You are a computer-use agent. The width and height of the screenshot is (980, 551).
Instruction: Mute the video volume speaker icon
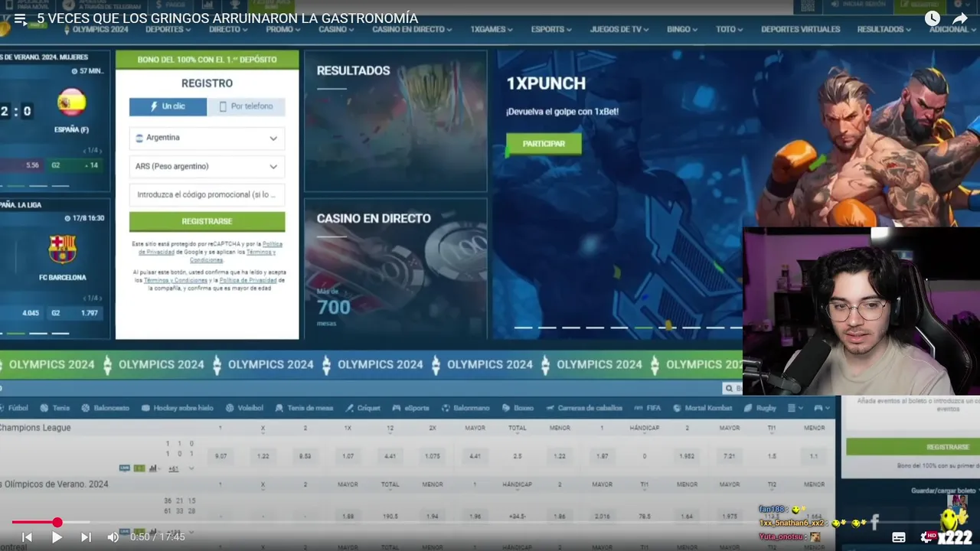pyautogui.click(x=113, y=537)
